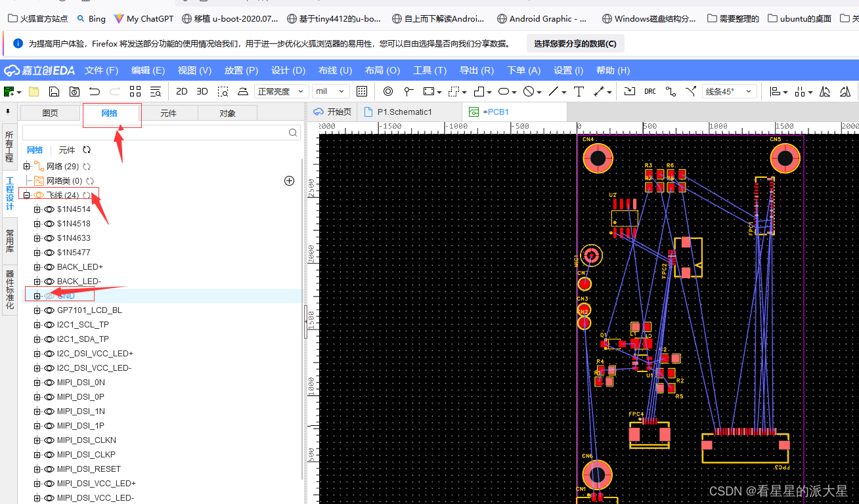Refresh the 网络 (29) list
This screenshot has height=504, width=859.
pos(87,167)
